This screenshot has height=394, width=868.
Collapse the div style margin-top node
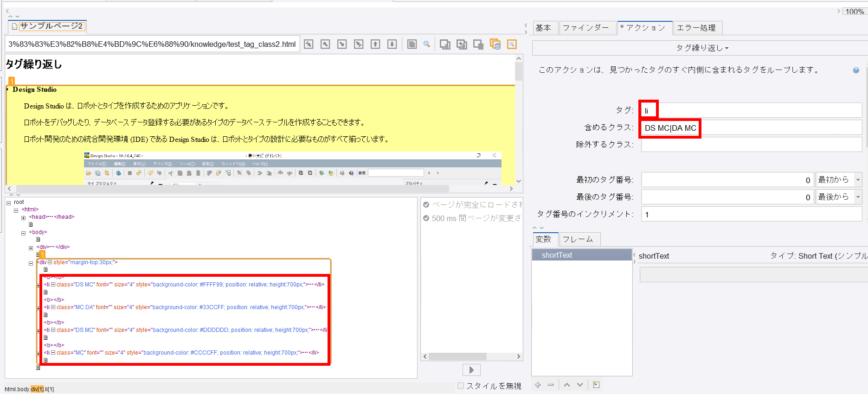point(31,263)
